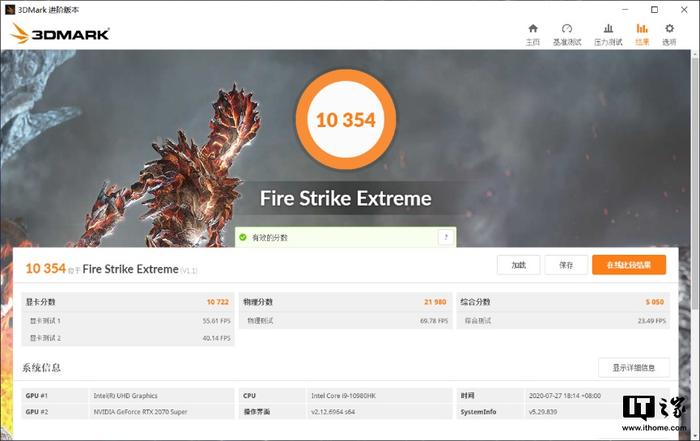Click the question mark help button
Viewport: 700px width, 441px height.
pyautogui.click(x=446, y=237)
